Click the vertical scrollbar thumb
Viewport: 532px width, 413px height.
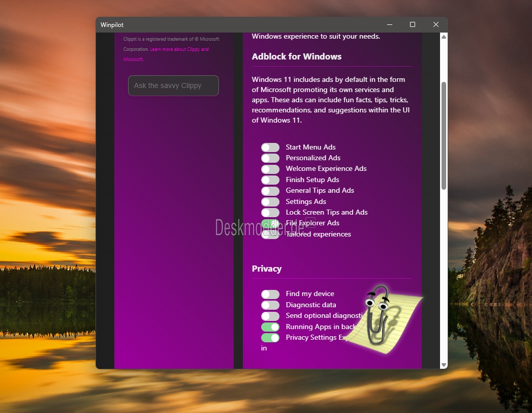pyautogui.click(x=444, y=136)
